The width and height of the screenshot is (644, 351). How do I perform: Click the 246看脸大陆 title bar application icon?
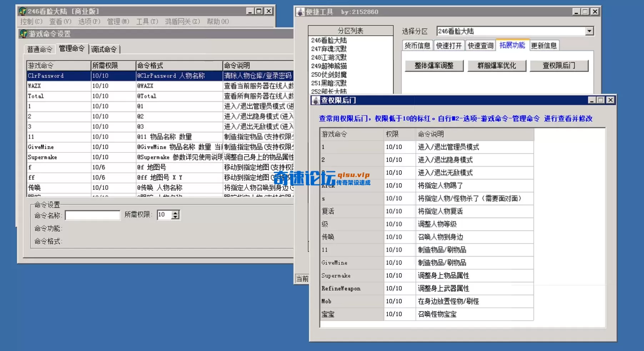click(23, 11)
